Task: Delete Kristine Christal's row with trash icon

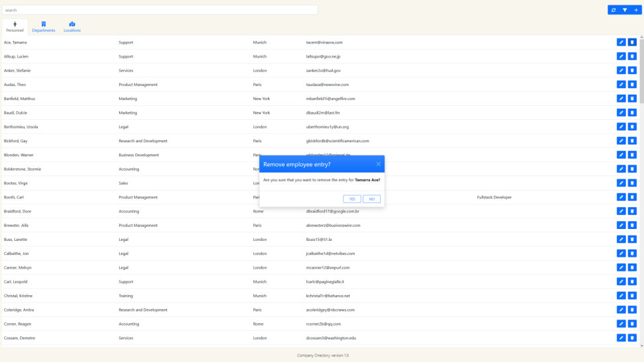Action: [632, 296]
